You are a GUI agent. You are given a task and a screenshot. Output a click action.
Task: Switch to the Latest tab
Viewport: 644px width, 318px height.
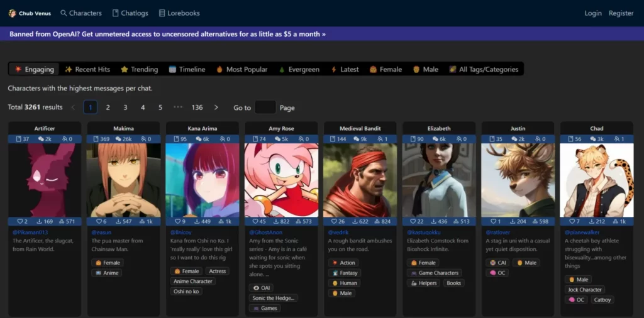tap(345, 69)
